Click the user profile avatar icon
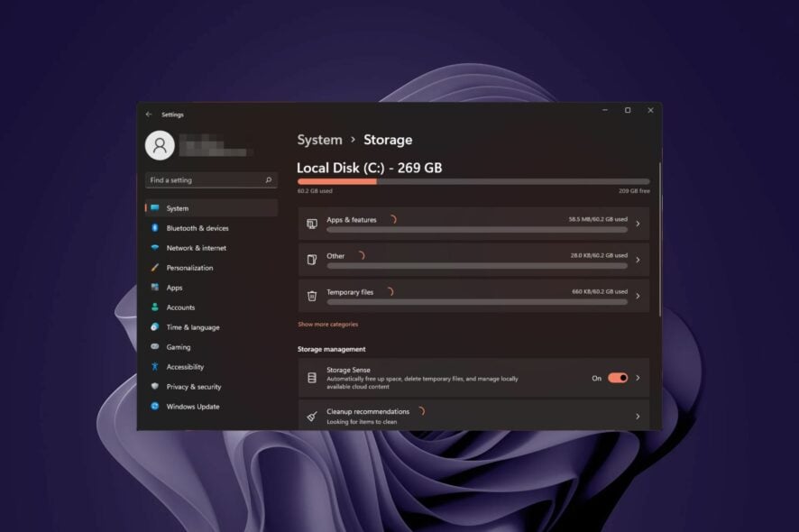Screen dimensions: 799x532 pyautogui.click(x=160, y=145)
